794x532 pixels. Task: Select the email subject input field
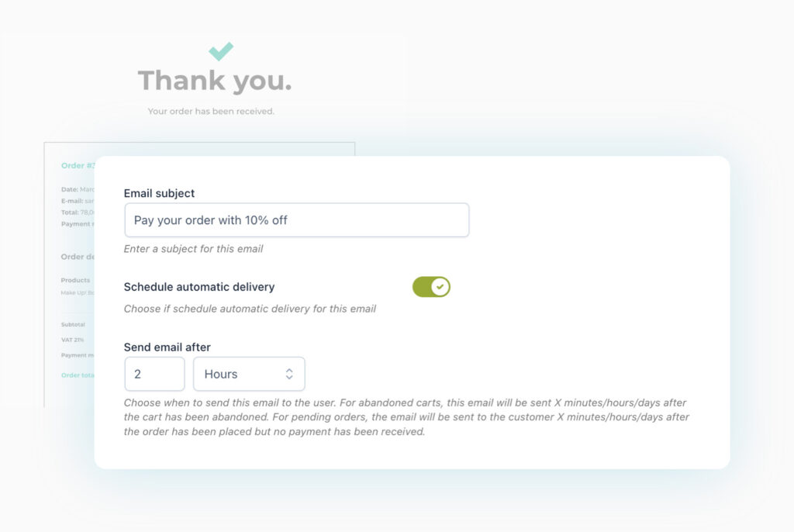tap(297, 219)
